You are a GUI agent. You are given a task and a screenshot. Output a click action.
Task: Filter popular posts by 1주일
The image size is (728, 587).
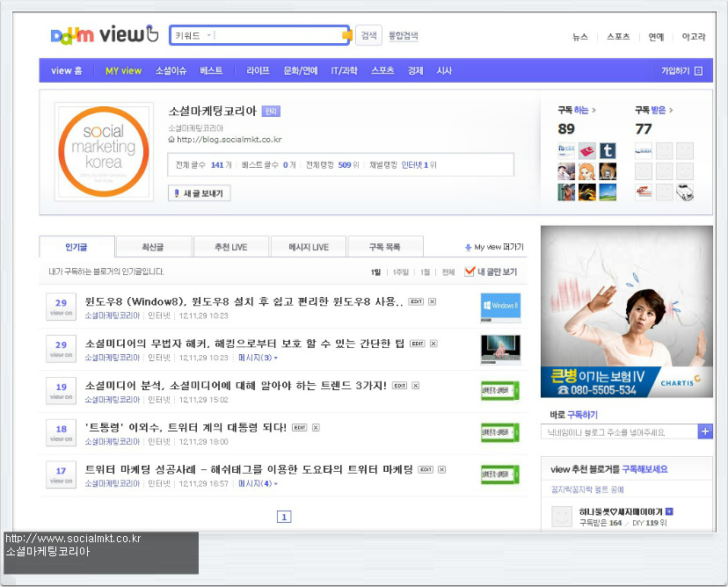point(400,272)
